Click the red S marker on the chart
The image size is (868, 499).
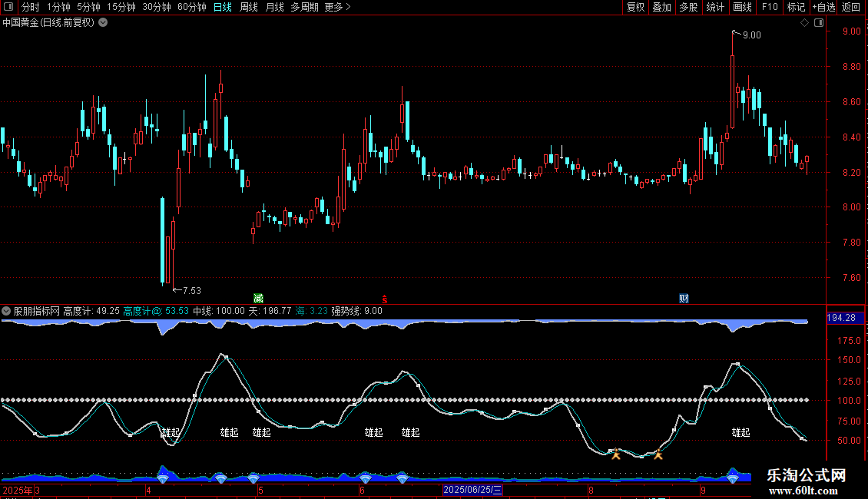385,299
